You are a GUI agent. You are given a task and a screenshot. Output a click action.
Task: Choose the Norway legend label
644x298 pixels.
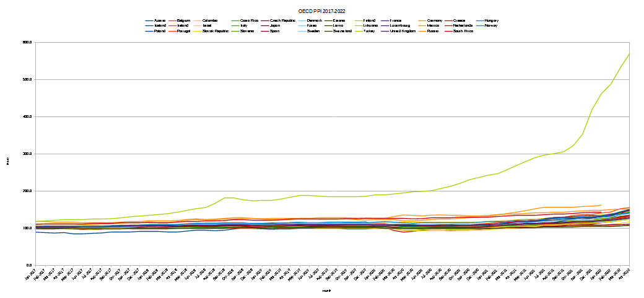pyautogui.click(x=491, y=25)
